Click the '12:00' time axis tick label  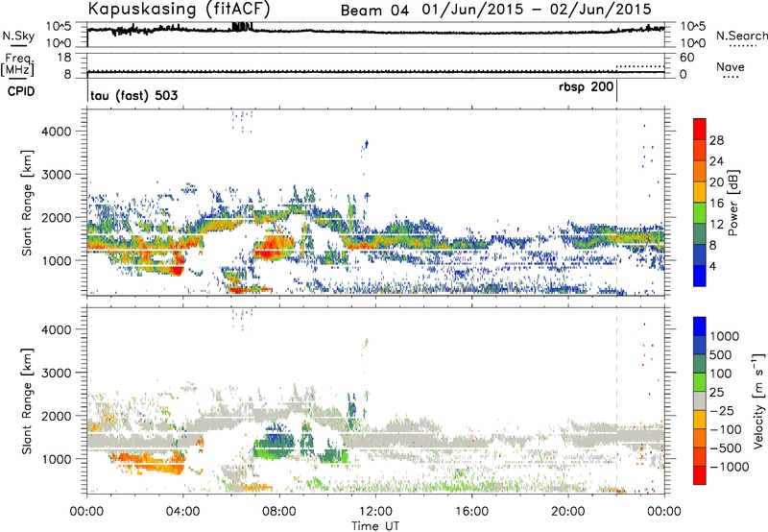[375, 512]
